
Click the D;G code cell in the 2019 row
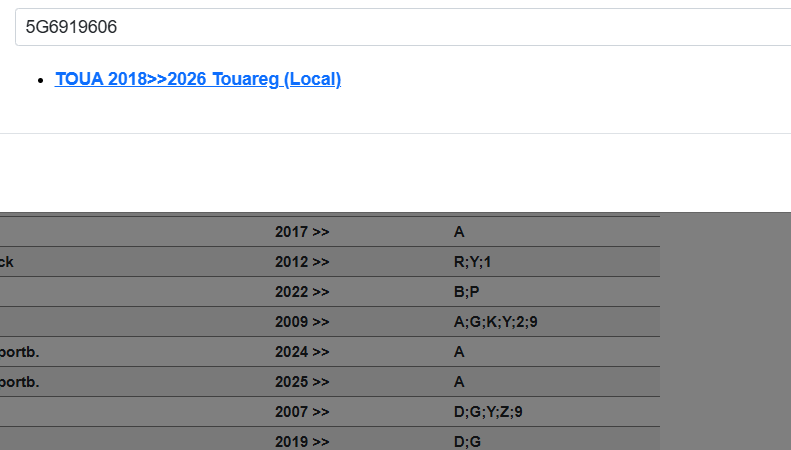[x=467, y=441]
